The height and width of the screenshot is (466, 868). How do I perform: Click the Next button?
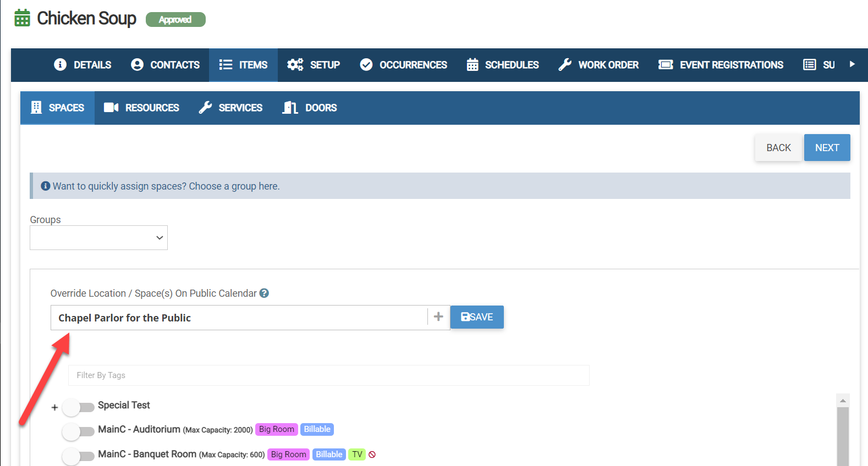pyautogui.click(x=827, y=148)
